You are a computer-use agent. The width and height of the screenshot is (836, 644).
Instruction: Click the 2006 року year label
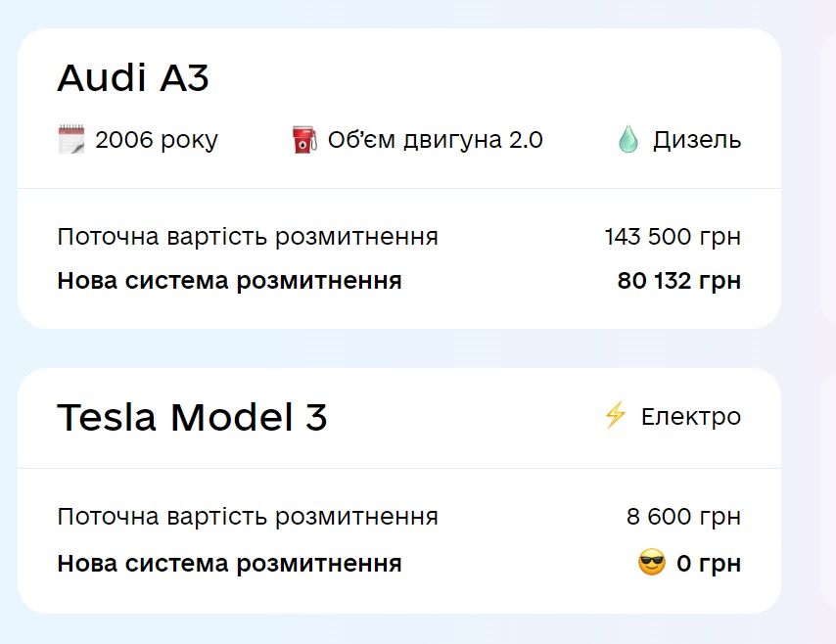[x=157, y=140]
